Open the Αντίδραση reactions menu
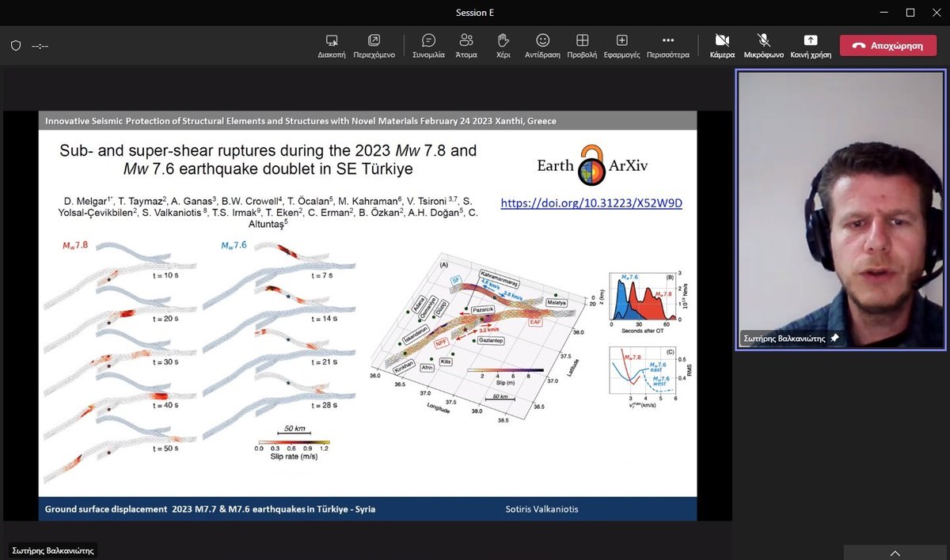This screenshot has width=950, height=560. click(542, 46)
